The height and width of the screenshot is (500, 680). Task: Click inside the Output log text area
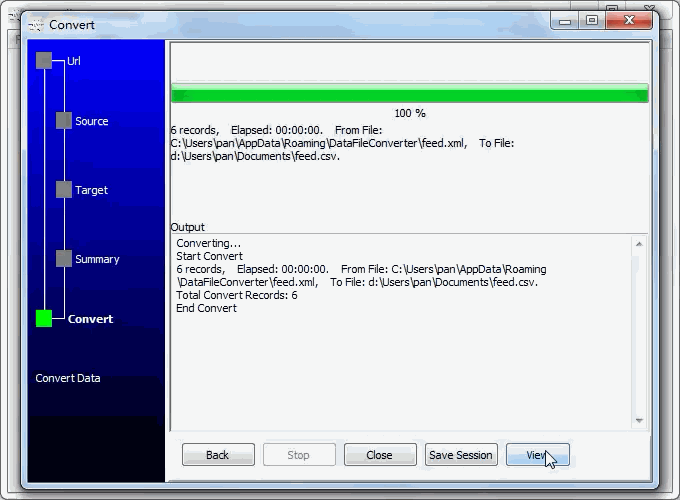400,370
